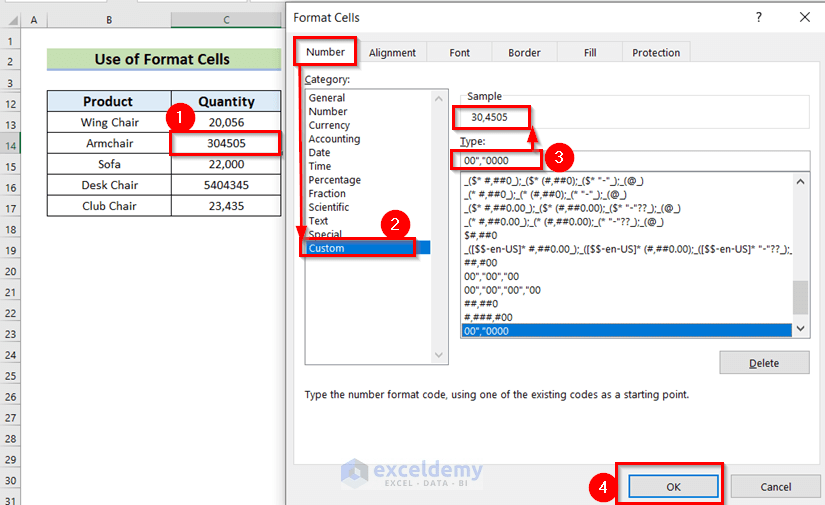The width and height of the screenshot is (825, 505).
Task: Switch to the Border tab
Action: click(x=524, y=53)
